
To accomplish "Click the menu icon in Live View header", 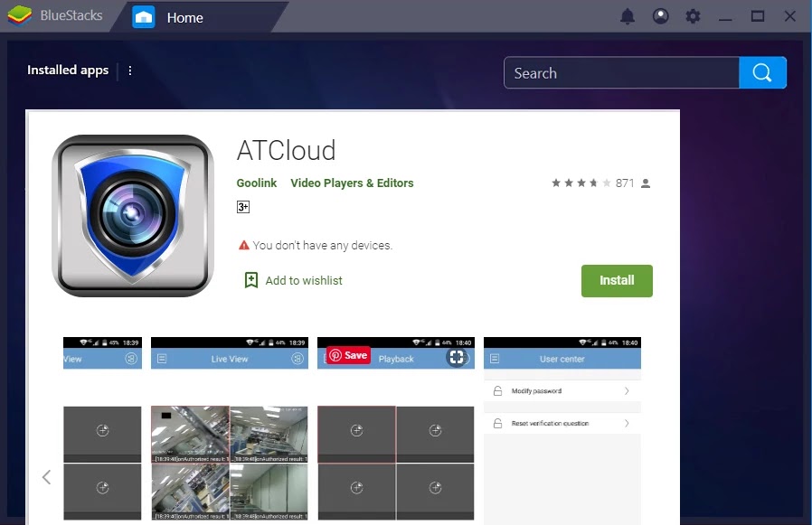I will (162, 359).
